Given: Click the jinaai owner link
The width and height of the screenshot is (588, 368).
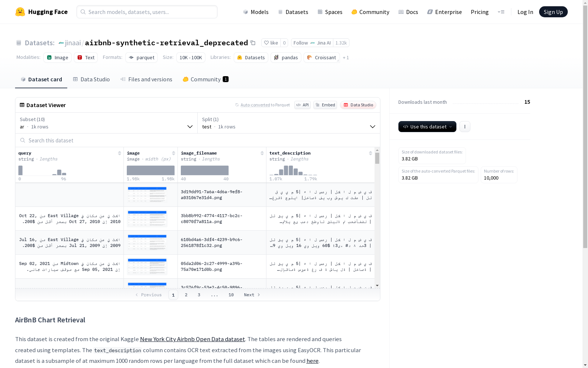Looking at the screenshot, I should point(73,43).
